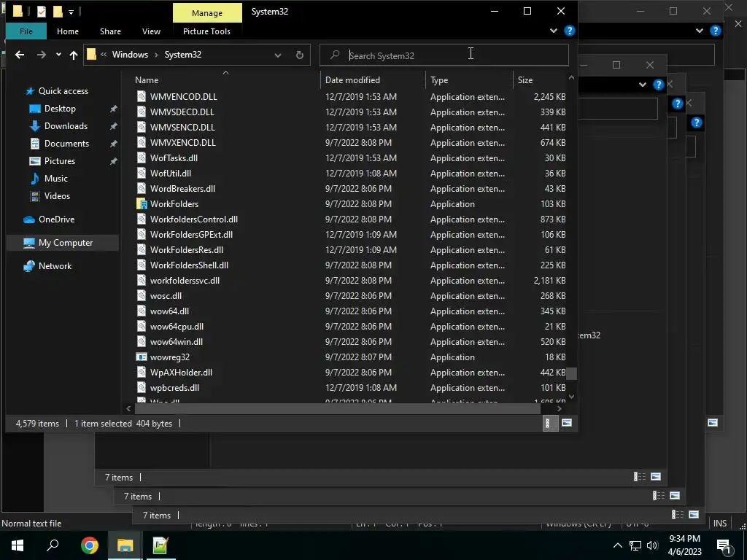747x560 pixels.
Task: Switch to the Home ribbon tab
Action: click(68, 31)
